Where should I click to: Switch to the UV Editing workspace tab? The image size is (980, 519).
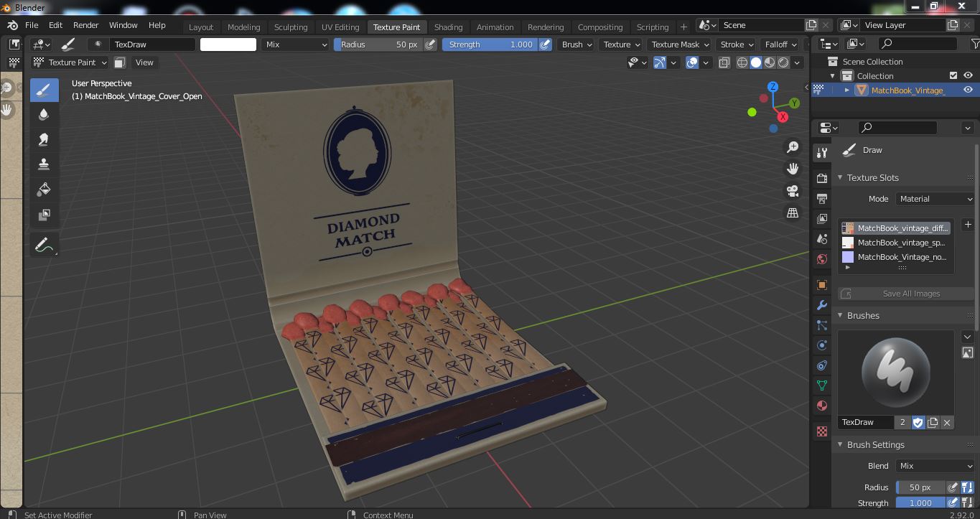(x=340, y=27)
